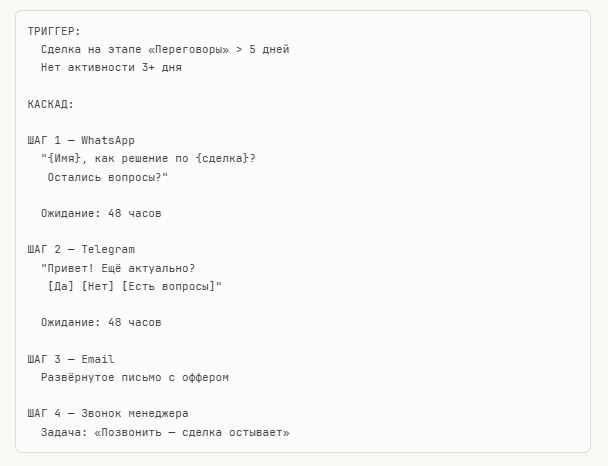Select the 'Нет активности 3+ дня' line
Image resolution: width=608 pixels, height=466 pixels.
[111, 67]
